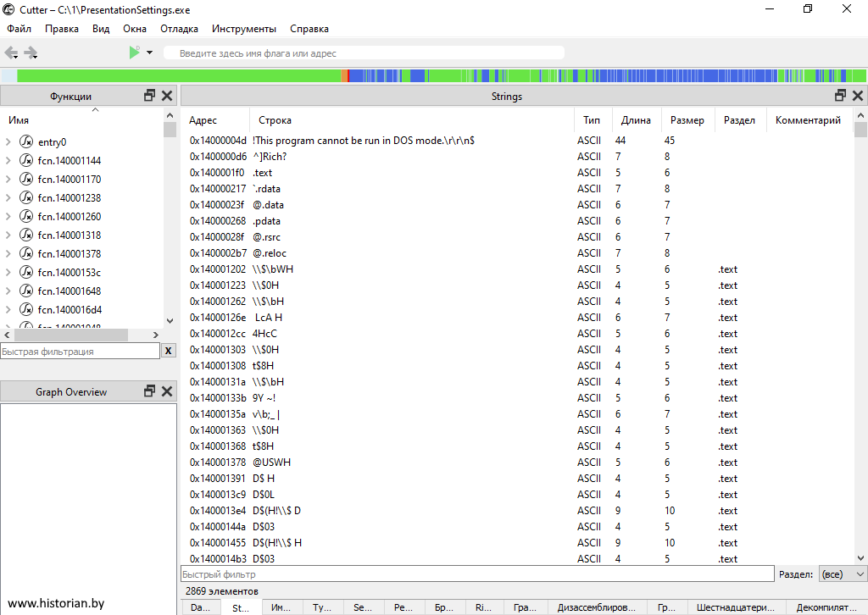
Task: Close the Функции panel
Action: click(x=167, y=96)
